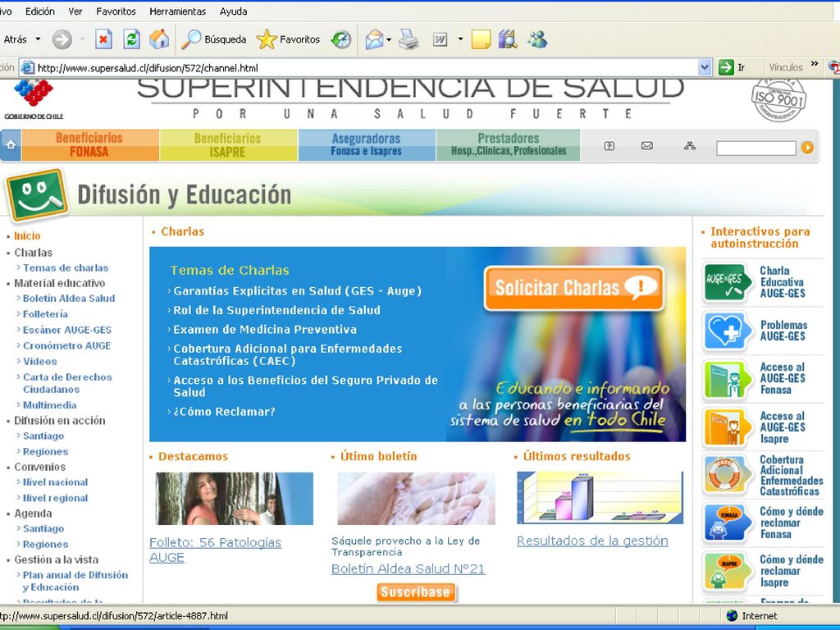
Task: Click the site home icon in navigation bar
Action: point(11,145)
